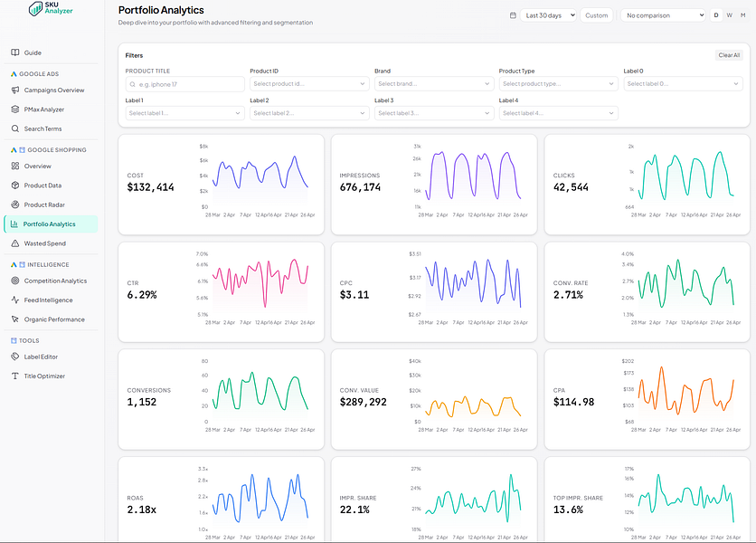Open the Product ID select dropdown

(x=309, y=84)
